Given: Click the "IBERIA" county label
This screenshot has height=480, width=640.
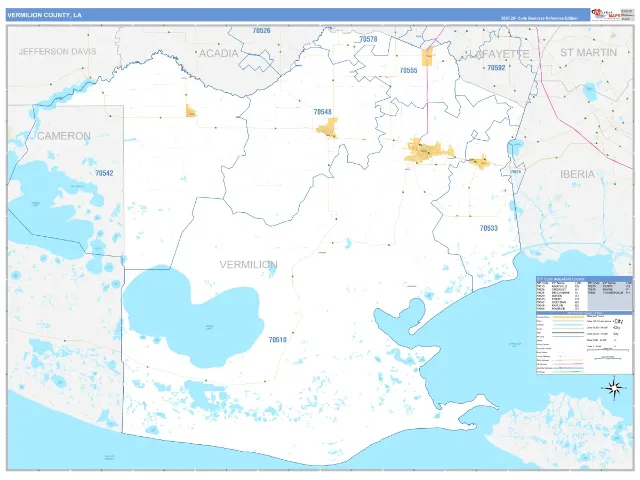Looking at the screenshot, I should (x=577, y=174).
